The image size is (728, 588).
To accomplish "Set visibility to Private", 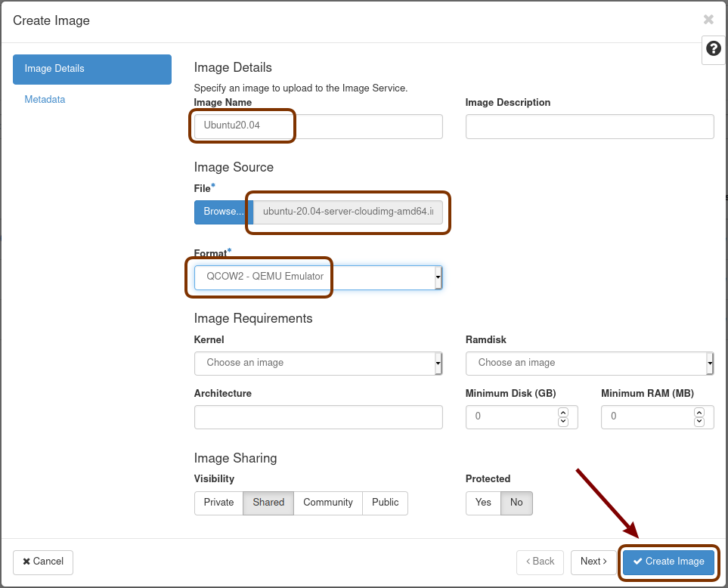I will pos(218,503).
